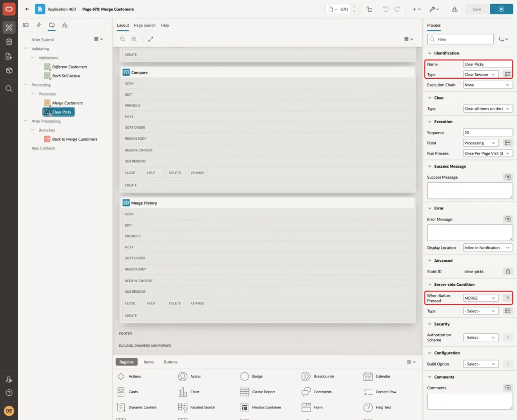Image resolution: width=517 pixels, height=420 pixels.
Task: Go back with the left arrow
Action: point(27,9)
